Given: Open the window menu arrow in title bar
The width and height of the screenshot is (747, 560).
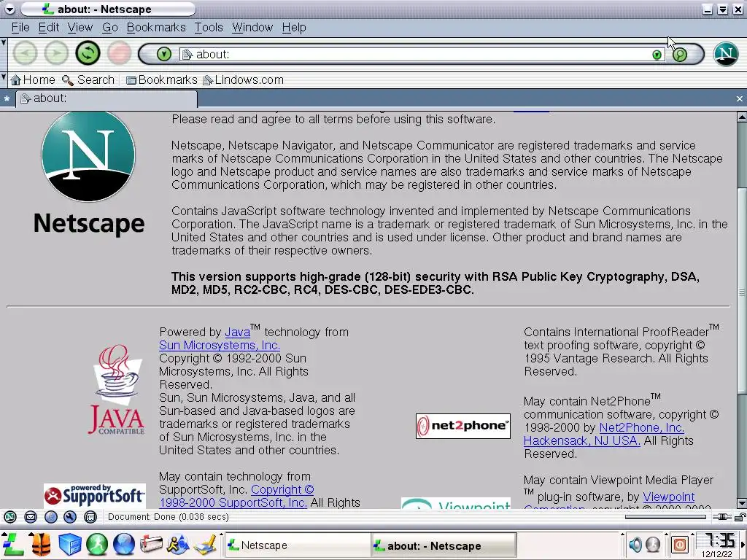Looking at the screenshot, I should (x=9, y=9).
